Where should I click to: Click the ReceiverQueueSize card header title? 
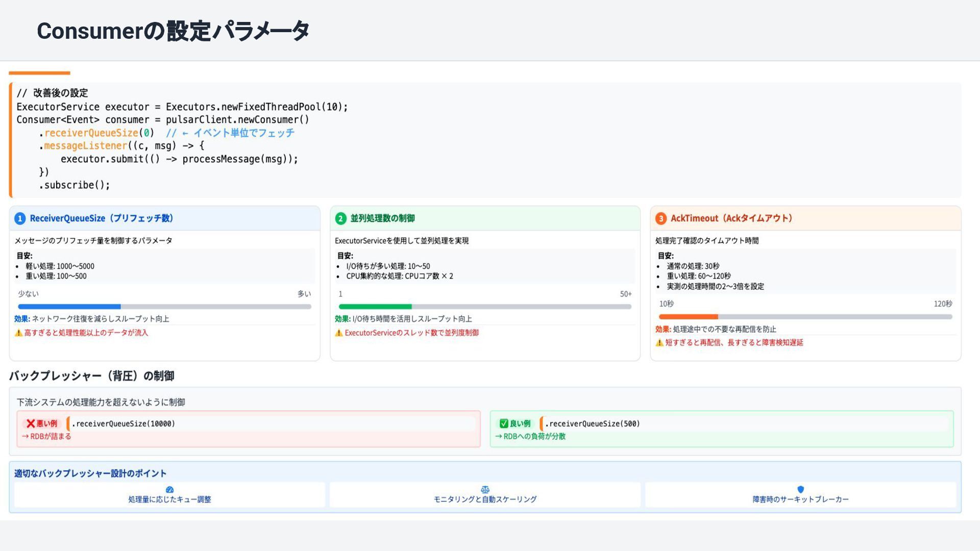pos(102,218)
